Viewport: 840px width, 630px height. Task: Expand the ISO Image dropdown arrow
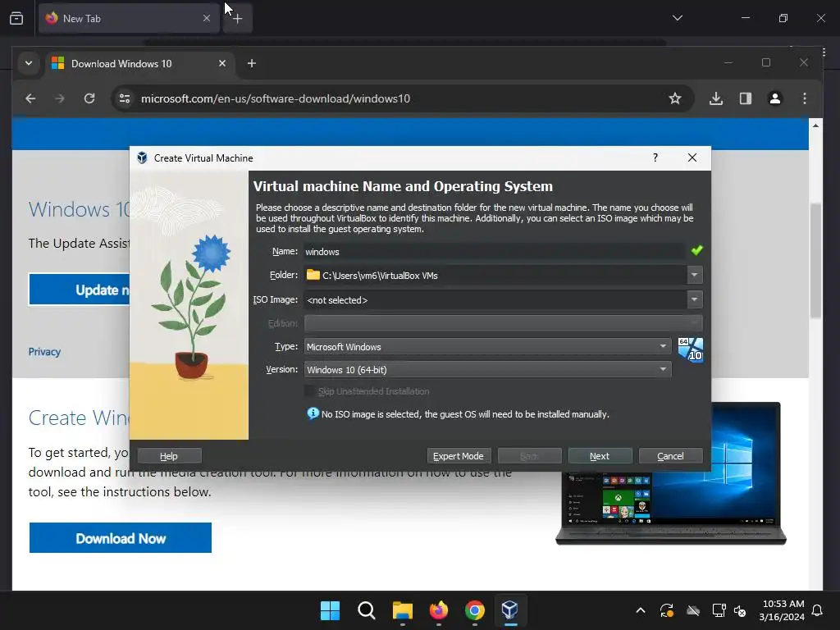694,299
